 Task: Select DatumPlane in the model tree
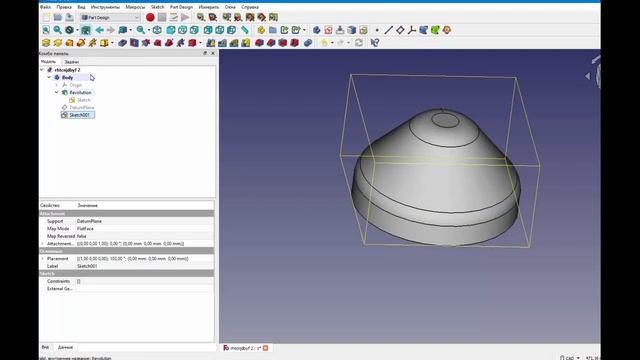82,107
